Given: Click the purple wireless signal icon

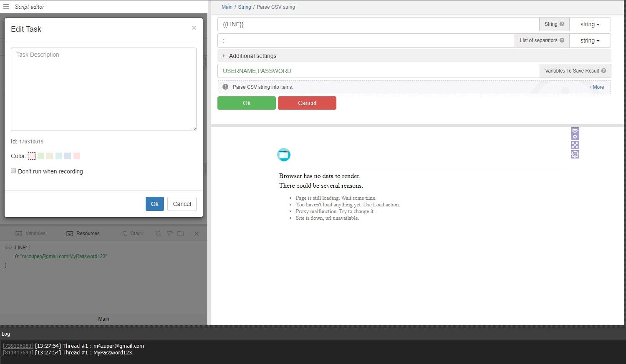Looking at the screenshot, I should (575, 133).
